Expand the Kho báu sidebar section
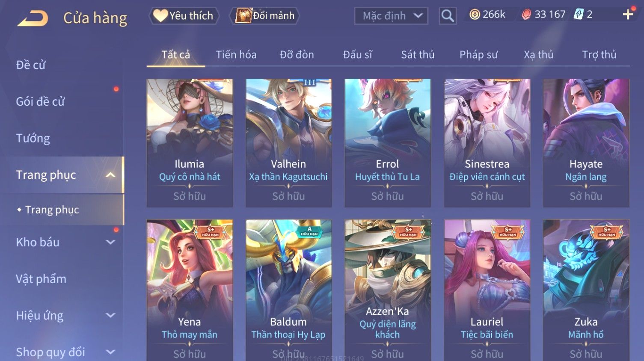 pyautogui.click(x=110, y=242)
